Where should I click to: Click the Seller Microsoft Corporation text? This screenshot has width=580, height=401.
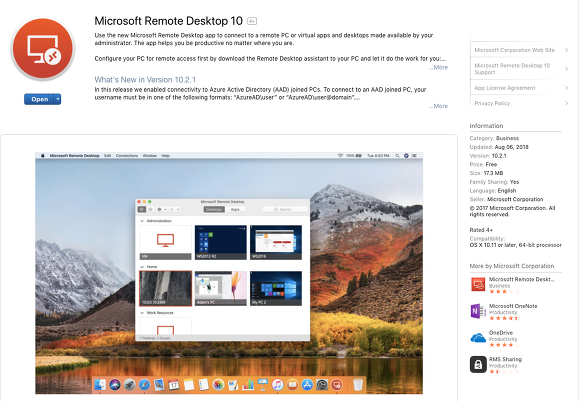tap(506, 199)
